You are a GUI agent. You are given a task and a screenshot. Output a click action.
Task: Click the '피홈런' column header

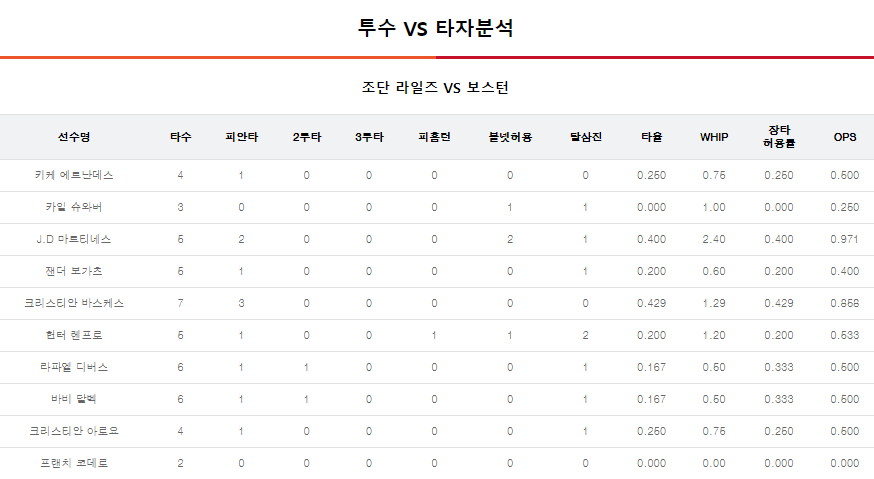point(434,137)
